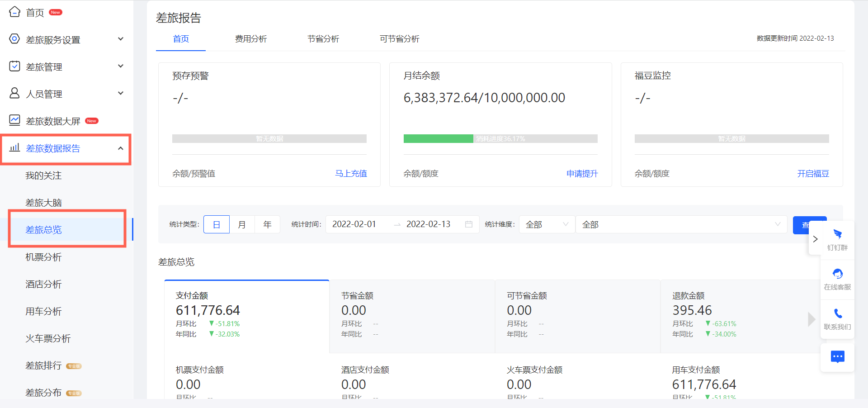Viewport: 868px width, 408px height.
Task: Open 首页 in sidebar
Action: [35, 13]
